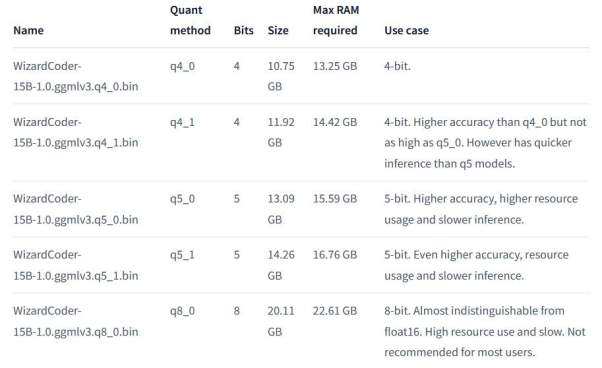Open the WizardCoder-15B-1.0.ggmlv3.q5_1.bin file link
Screen dimensions: 602x368
76,265
